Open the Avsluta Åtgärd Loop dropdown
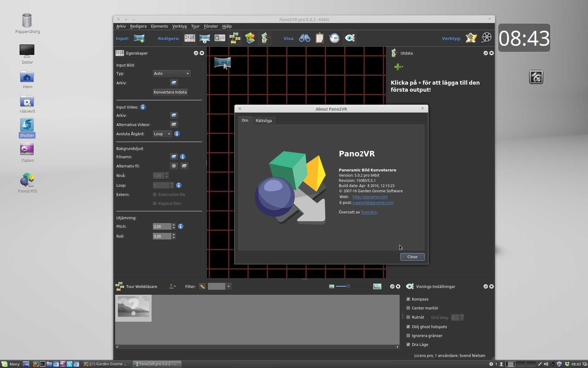 pyautogui.click(x=162, y=134)
